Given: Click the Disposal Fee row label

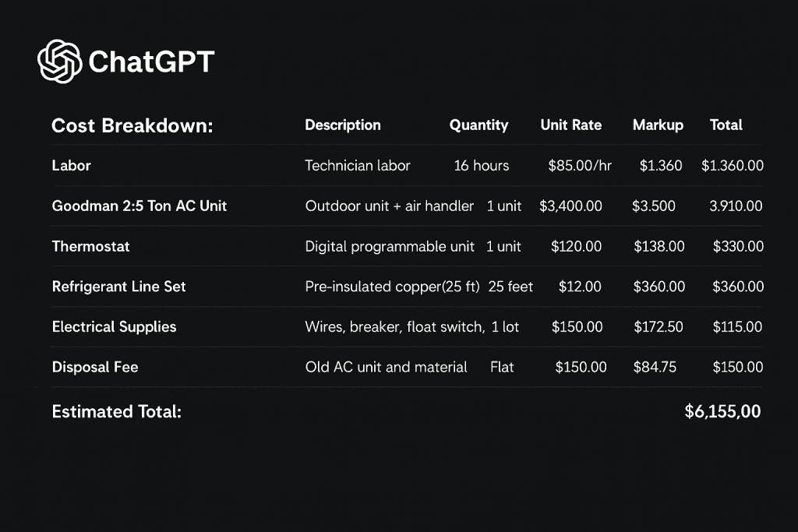Looking at the screenshot, I should click(x=94, y=367).
